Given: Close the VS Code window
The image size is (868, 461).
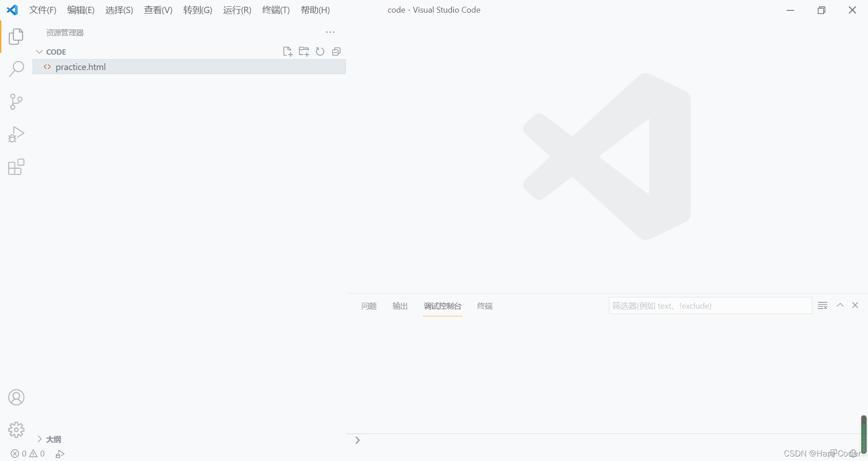Looking at the screenshot, I should tap(852, 10).
